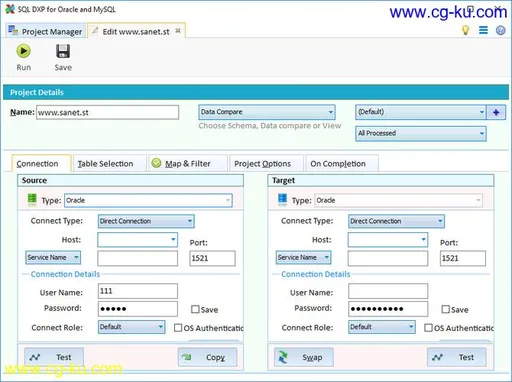Screen dimensions: 512x382
Task: Click the Copy button
Action: point(207,357)
